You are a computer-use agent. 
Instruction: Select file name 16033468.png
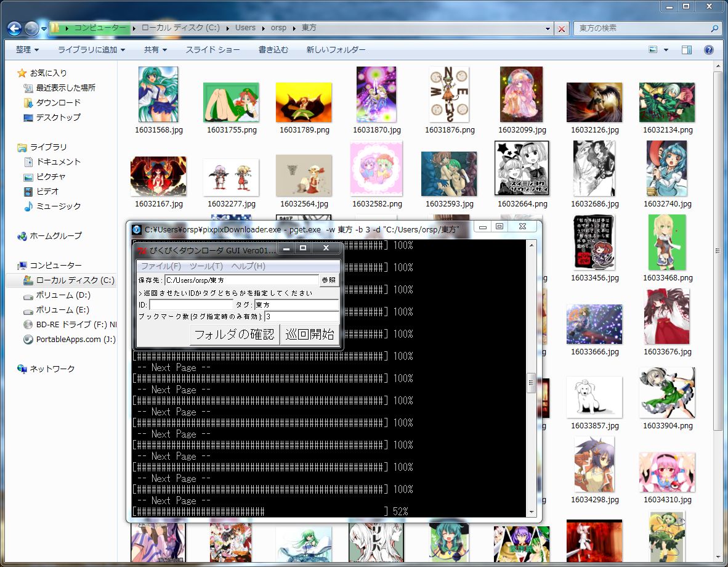click(668, 278)
